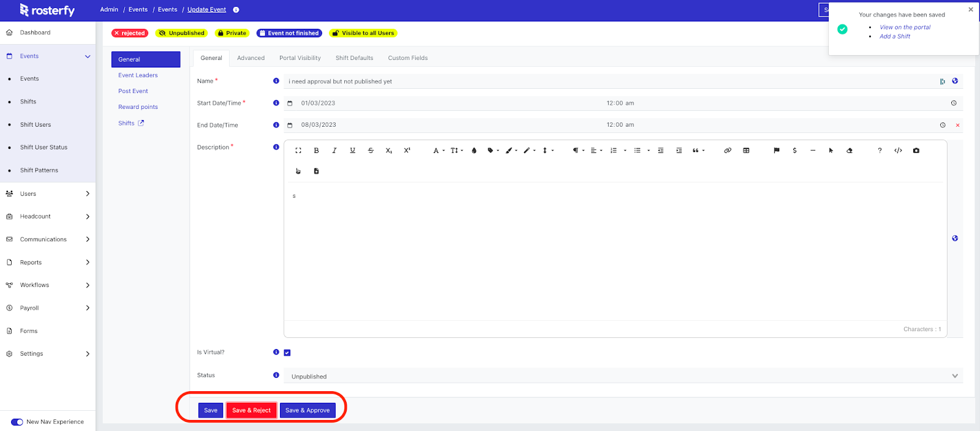Click the dollar sign toolbar icon
The width and height of the screenshot is (980, 431).
pyautogui.click(x=794, y=151)
